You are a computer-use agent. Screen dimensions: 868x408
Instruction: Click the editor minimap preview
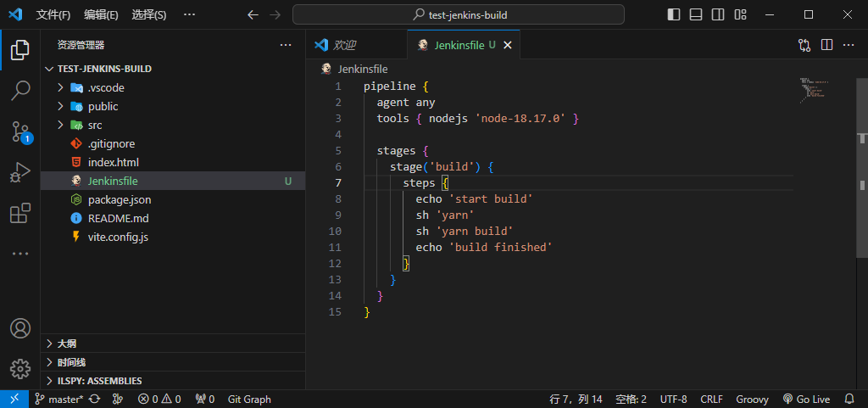click(813, 90)
